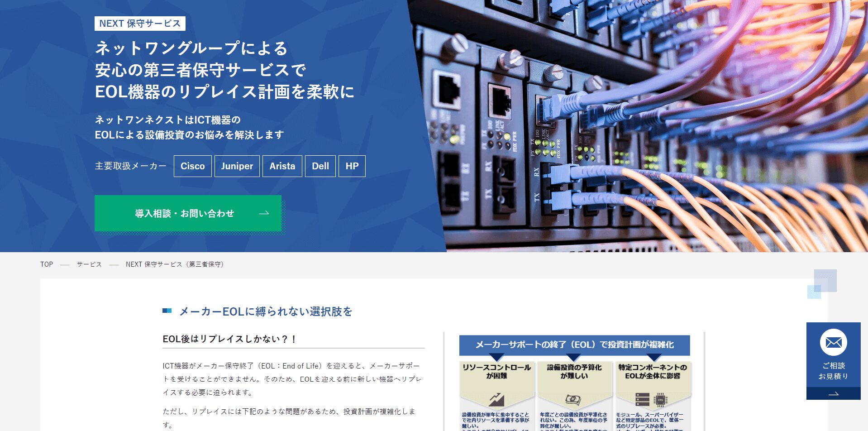
Task: Click the diagram title メーカーサポートの終了（EOL）で投資計画が複雑化
Action: pos(575,345)
